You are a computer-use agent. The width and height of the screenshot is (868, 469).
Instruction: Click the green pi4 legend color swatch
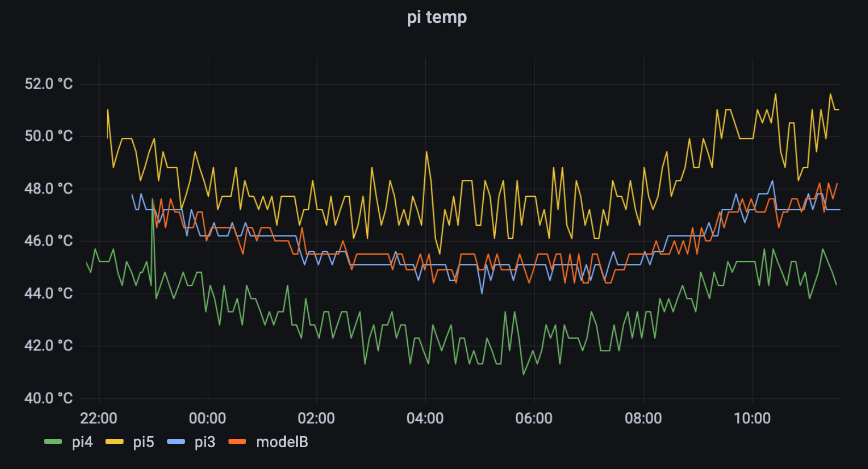pyautogui.click(x=53, y=442)
